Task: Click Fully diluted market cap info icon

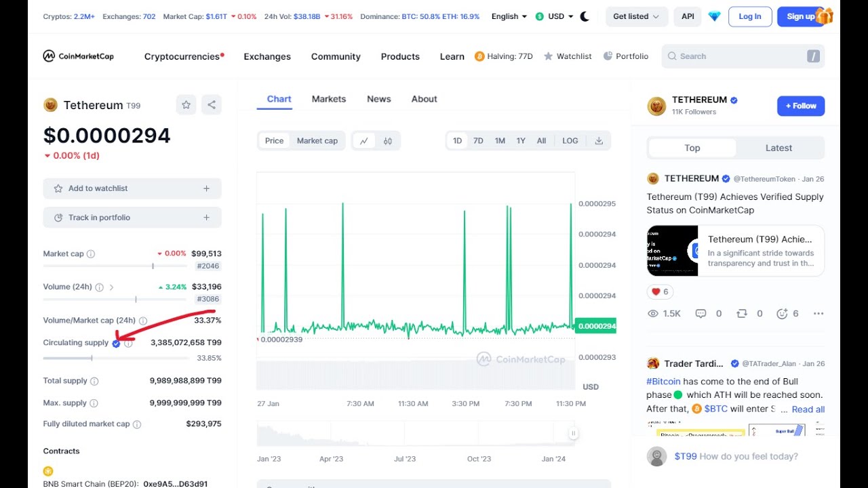Action: click(x=137, y=424)
